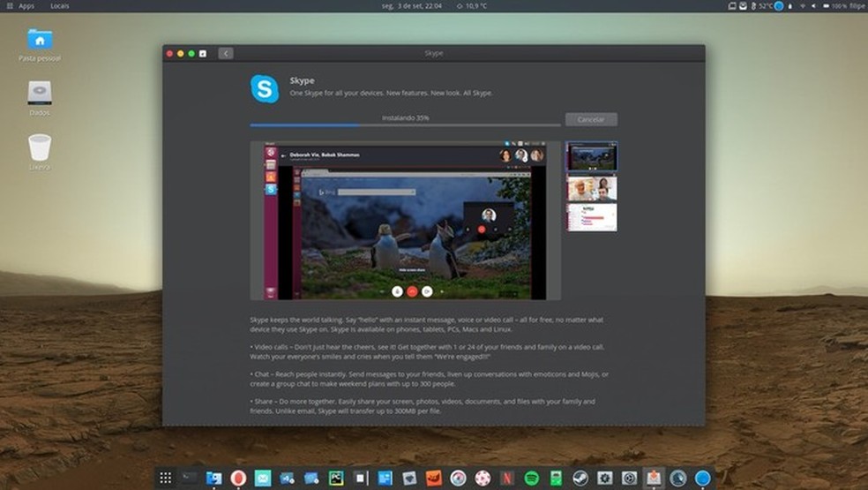This screenshot has height=490, width=868.
Task: Launch the terminal from the dock
Action: click(x=190, y=478)
